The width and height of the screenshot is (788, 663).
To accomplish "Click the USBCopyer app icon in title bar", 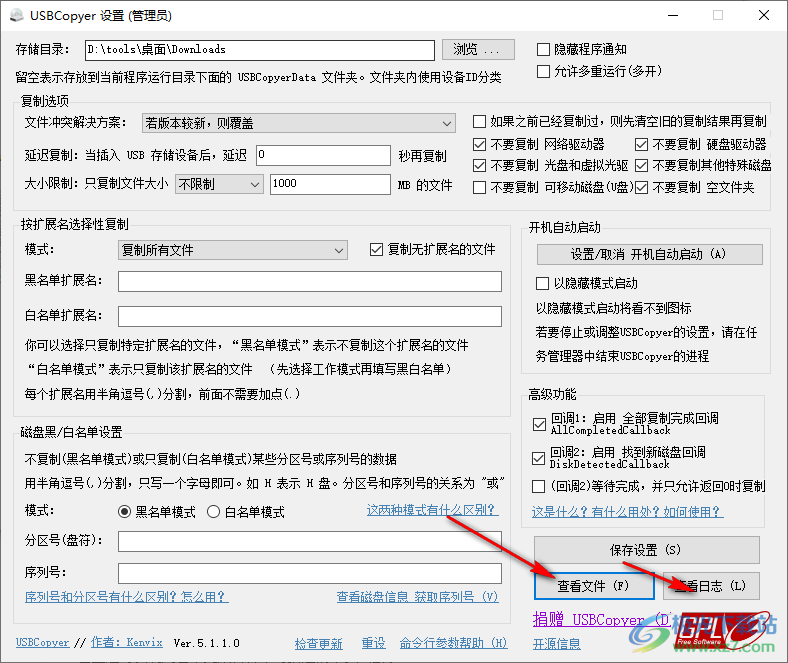I will [16, 15].
